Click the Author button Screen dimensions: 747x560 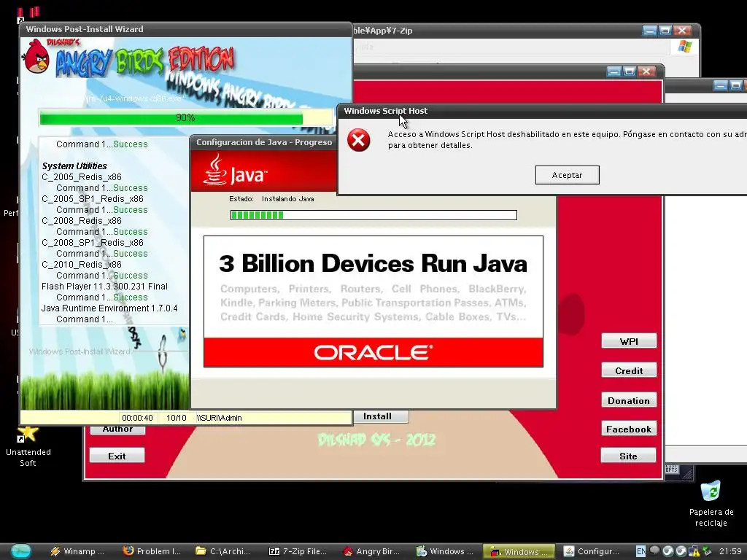(x=117, y=429)
